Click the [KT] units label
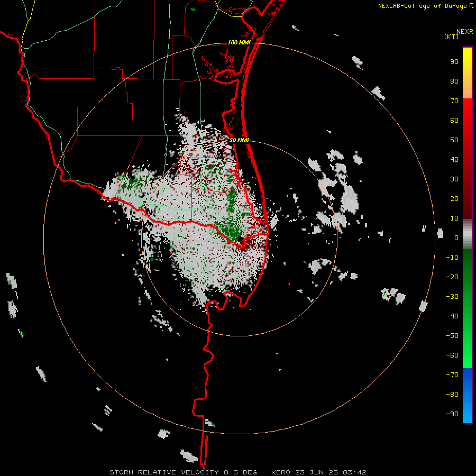Viewport: 476px width, 476px height. pos(451,36)
